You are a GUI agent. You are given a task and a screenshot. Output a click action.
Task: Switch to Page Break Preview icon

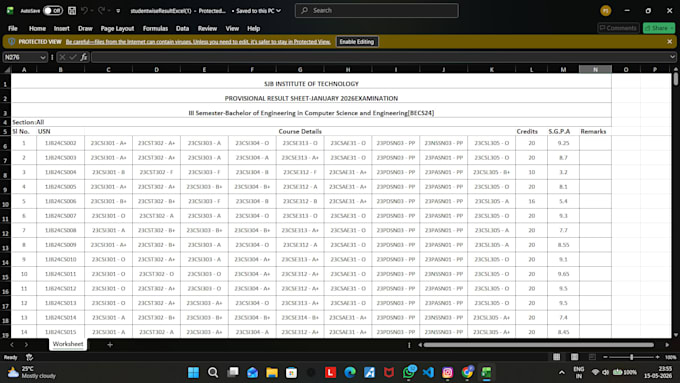[592, 357]
